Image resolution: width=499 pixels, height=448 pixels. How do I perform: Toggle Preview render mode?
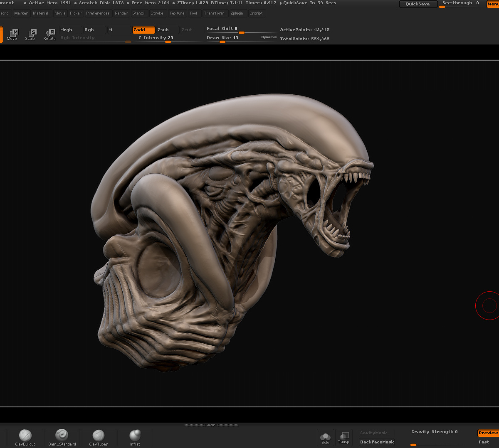(x=488, y=433)
